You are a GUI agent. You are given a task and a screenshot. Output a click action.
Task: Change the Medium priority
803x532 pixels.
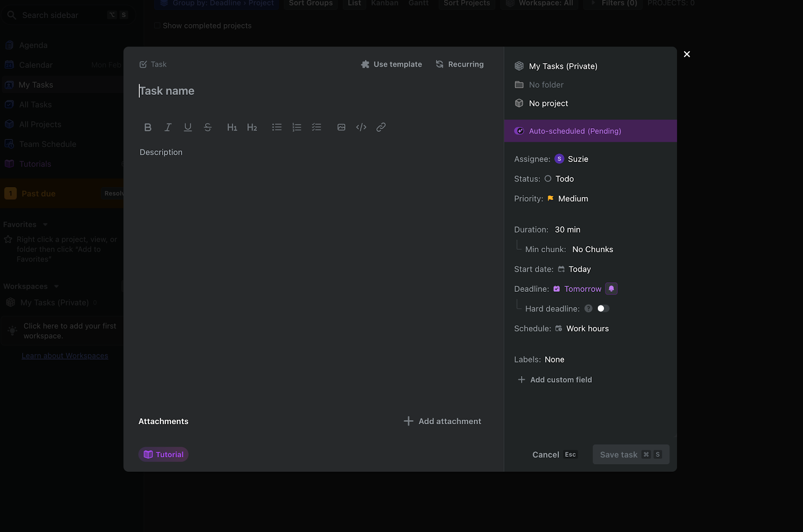(568, 199)
